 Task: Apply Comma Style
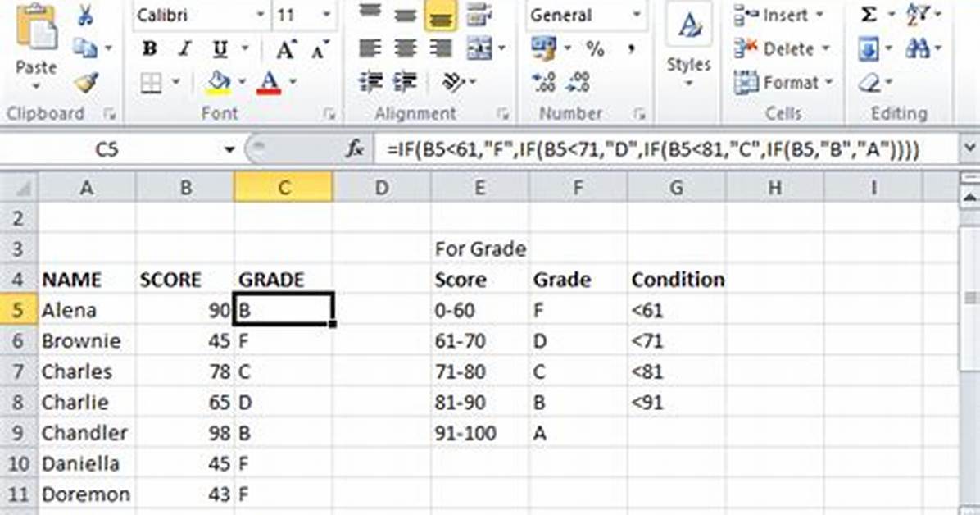(x=631, y=49)
